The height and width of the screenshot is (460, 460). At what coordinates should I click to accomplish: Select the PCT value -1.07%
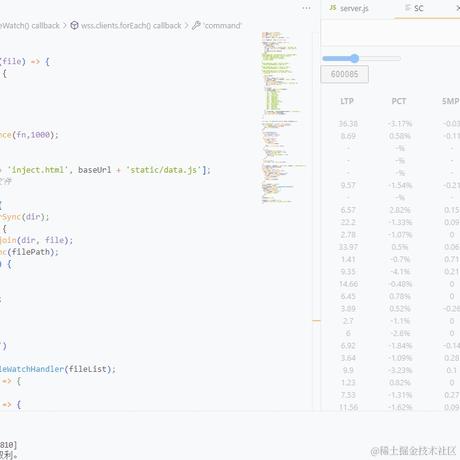click(x=400, y=235)
